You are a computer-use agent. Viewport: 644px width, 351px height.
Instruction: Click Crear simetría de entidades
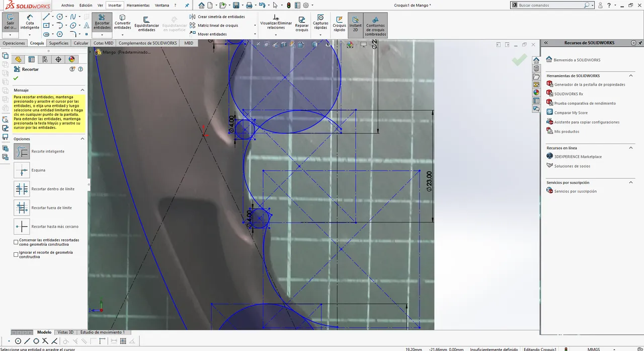click(x=217, y=17)
